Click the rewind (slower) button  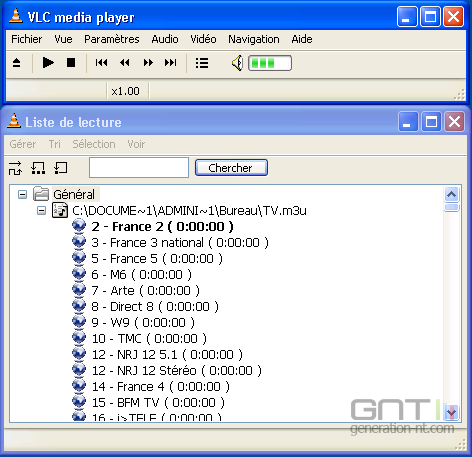[x=125, y=63]
